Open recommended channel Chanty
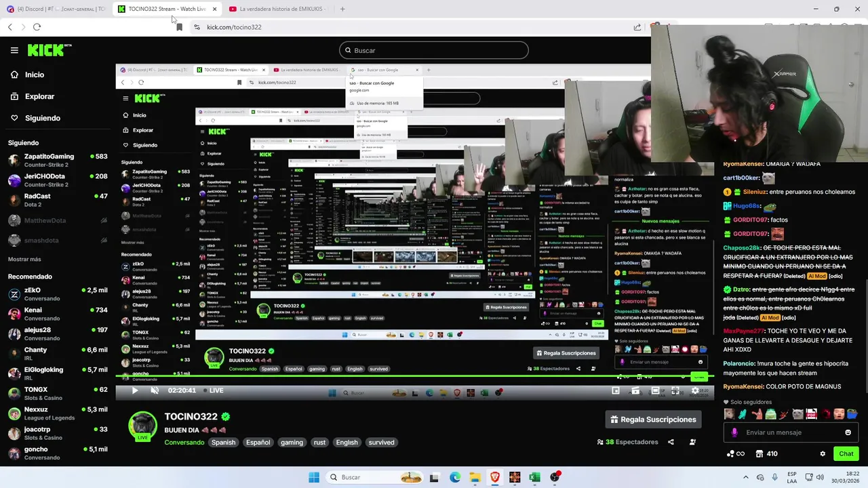 [58, 354]
